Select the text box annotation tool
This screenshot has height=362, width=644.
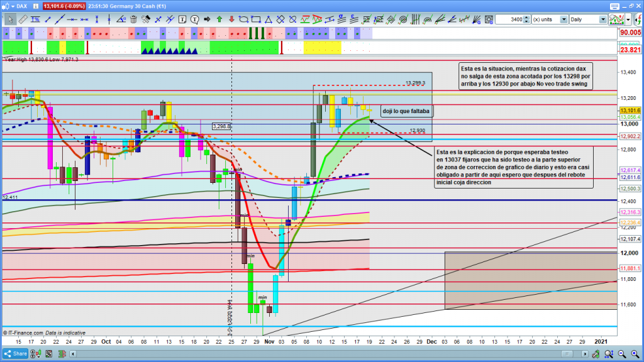[182, 19]
